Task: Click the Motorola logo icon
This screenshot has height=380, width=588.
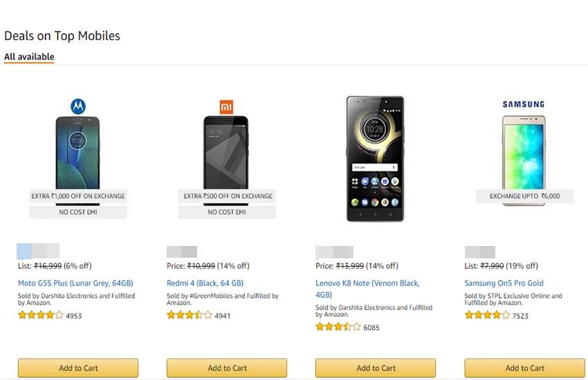Action: pos(78,106)
